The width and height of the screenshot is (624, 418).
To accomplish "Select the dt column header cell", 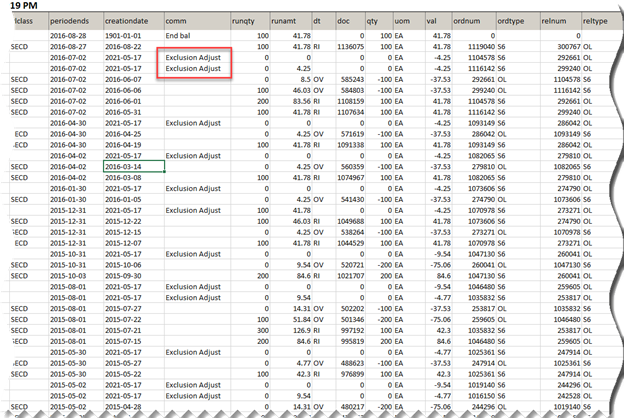I will (x=319, y=20).
